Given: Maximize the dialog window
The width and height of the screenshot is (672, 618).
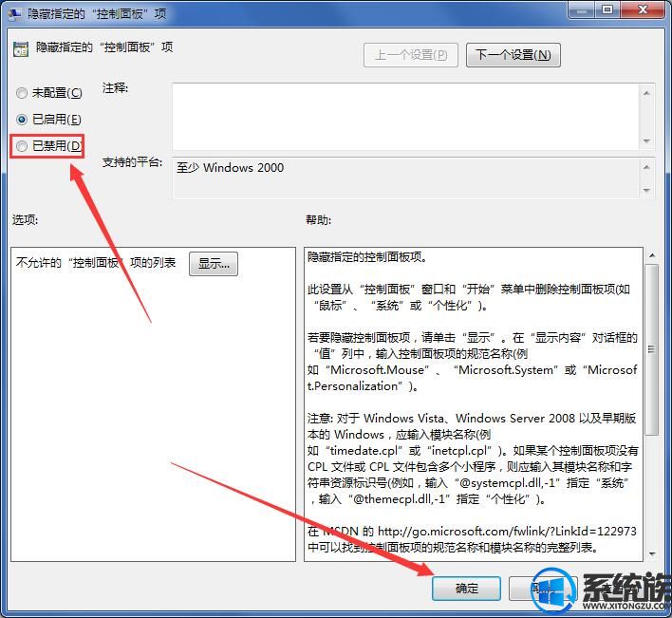Looking at the screenshot, I should point(607,9).
